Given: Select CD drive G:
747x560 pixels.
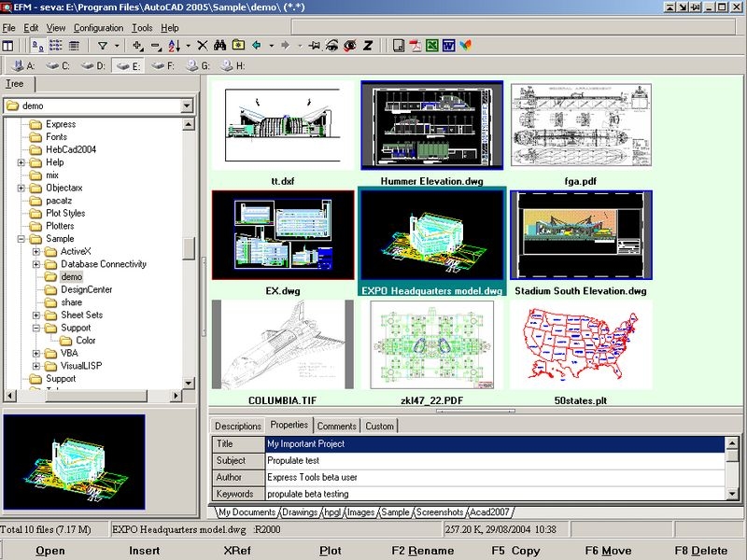Looking at the screenshot, I should pos(198,65).
